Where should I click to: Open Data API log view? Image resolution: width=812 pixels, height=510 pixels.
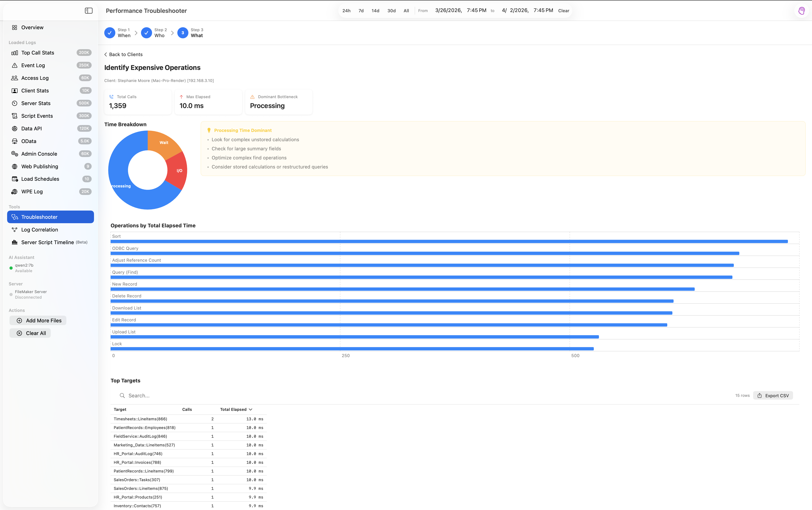point(31,129)
